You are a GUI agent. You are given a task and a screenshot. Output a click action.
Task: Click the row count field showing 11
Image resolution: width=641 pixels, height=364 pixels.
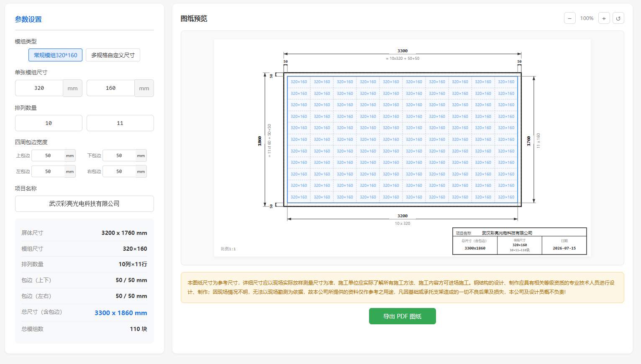pos(120,123)
